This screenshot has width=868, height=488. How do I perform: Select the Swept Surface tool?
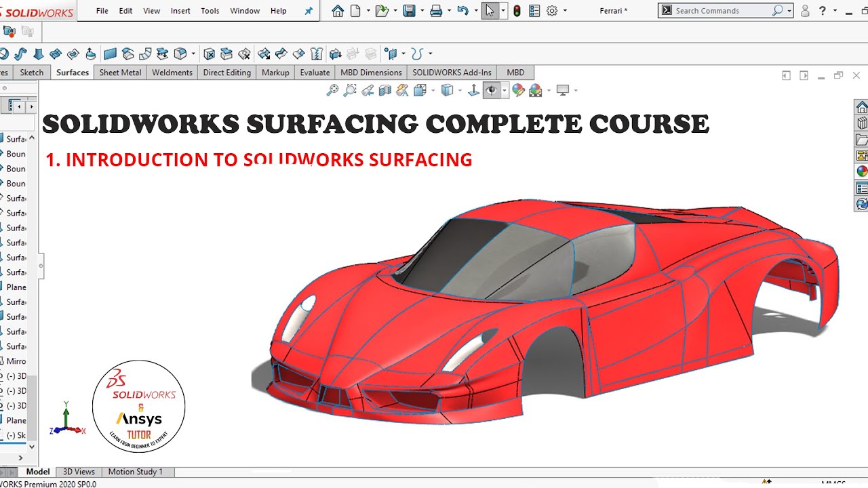pyautogui.click(x=20, y=54)
